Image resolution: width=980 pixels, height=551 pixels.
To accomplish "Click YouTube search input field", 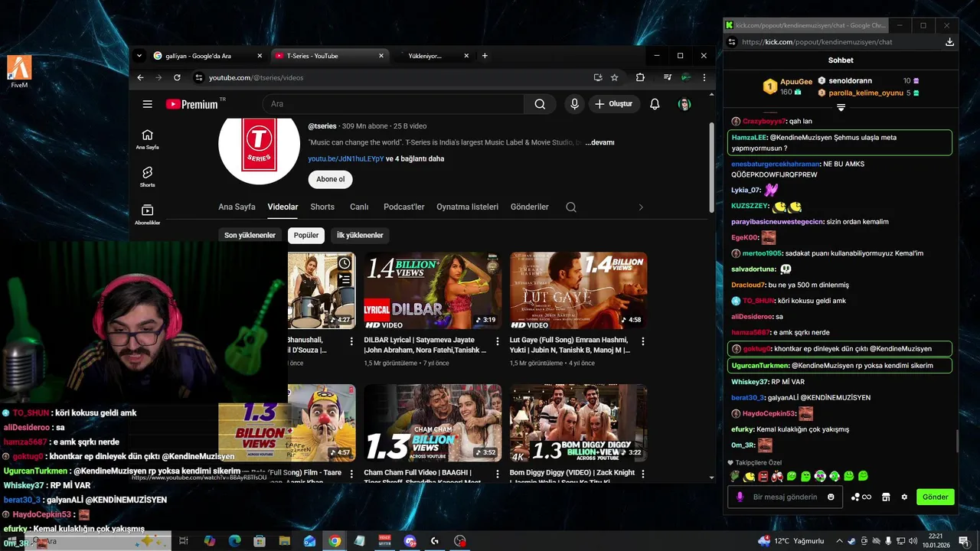I will [x=394, y=104].
